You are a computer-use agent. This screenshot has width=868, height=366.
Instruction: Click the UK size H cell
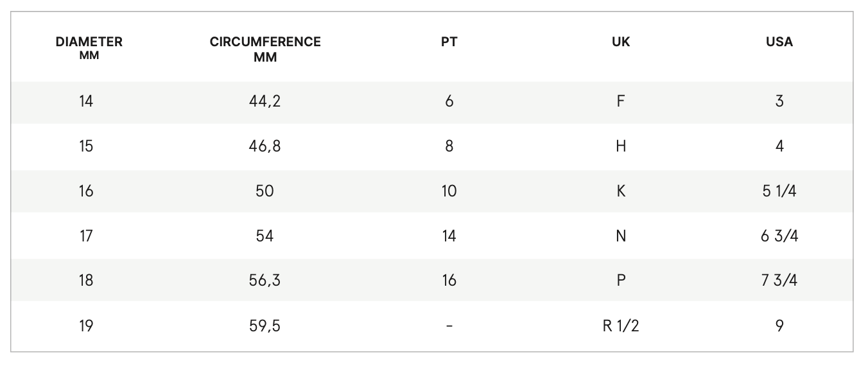pyautogui.click(x=621, y=146)
